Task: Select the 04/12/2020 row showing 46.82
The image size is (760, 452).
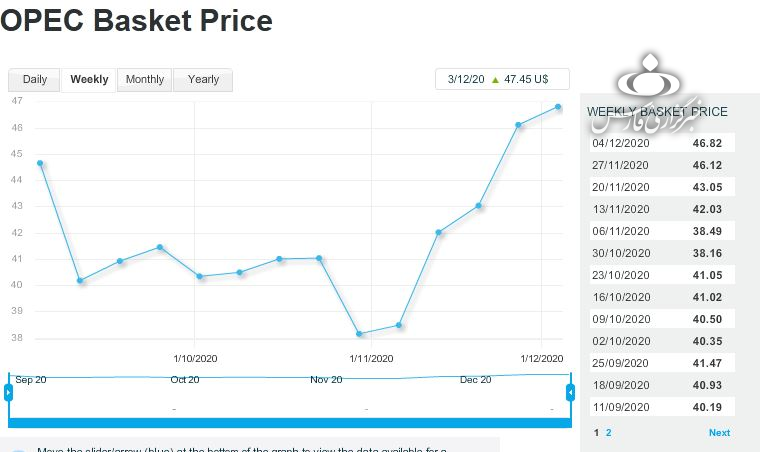Action: pyautogui.click(x=663, y=143)
